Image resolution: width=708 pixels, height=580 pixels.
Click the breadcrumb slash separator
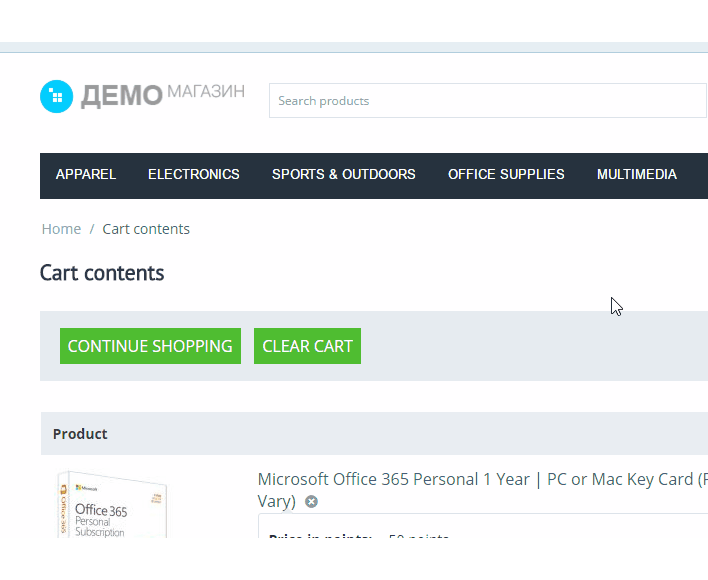click(92, 229)
